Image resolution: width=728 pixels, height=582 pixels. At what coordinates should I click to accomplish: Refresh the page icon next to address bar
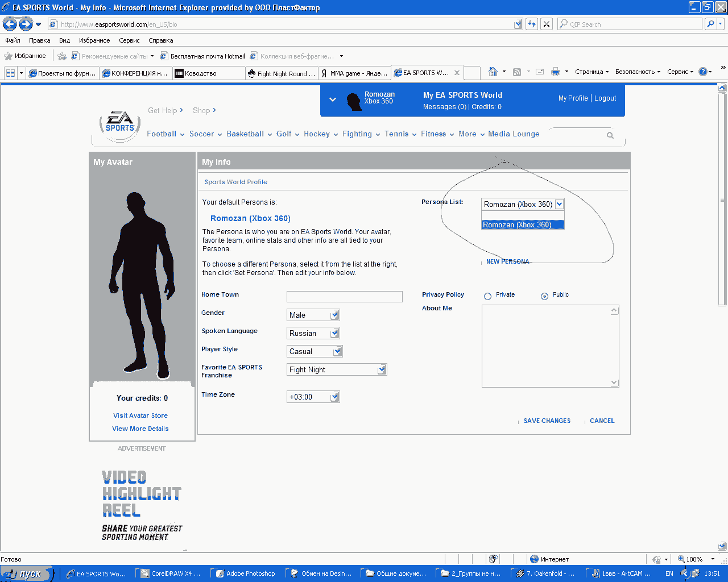[x=532, y=24]
